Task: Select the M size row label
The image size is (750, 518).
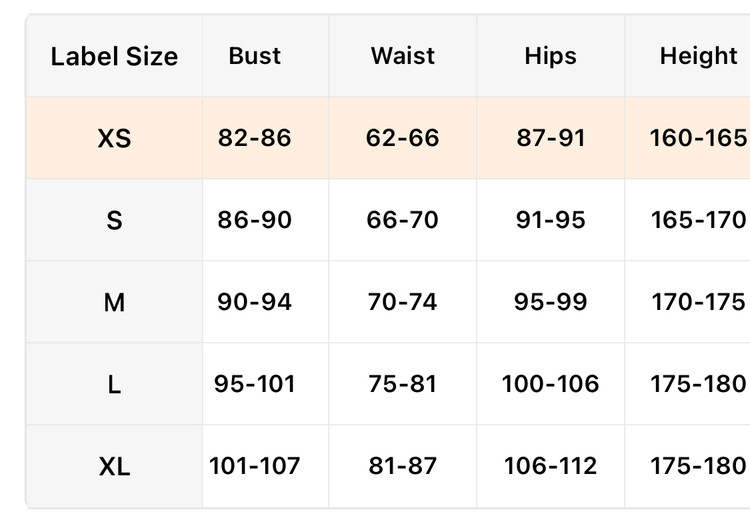Action: pyautogui.click(x=114, y=302)
